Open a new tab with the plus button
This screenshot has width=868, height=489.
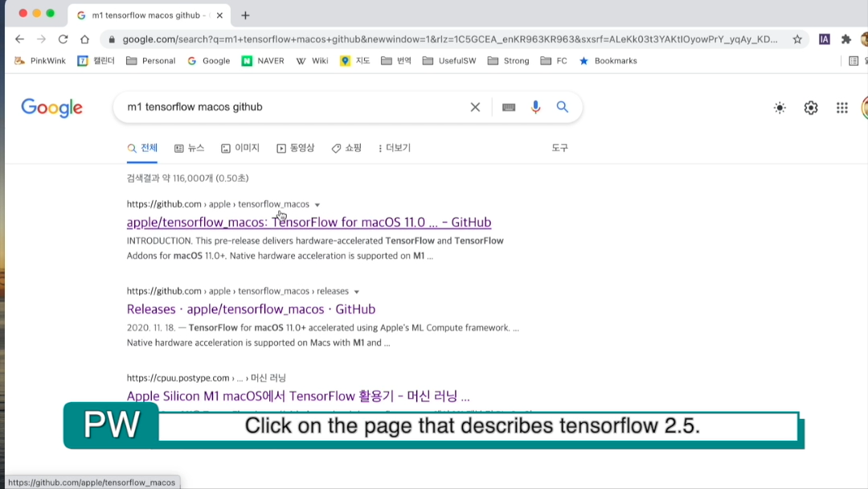tap(245, 15)
